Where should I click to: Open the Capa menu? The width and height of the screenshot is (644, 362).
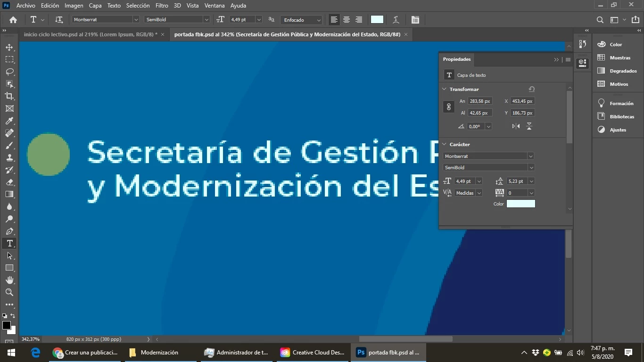[x=95, y=6]
